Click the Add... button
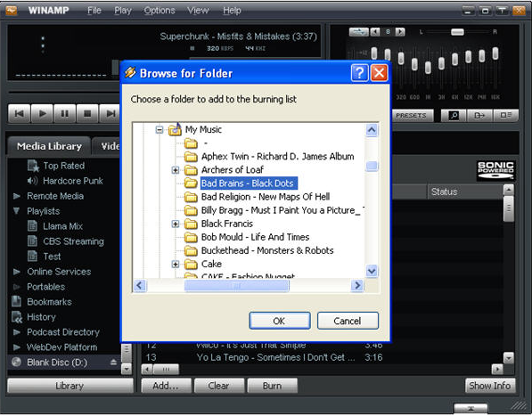 (x=166, y=386)
